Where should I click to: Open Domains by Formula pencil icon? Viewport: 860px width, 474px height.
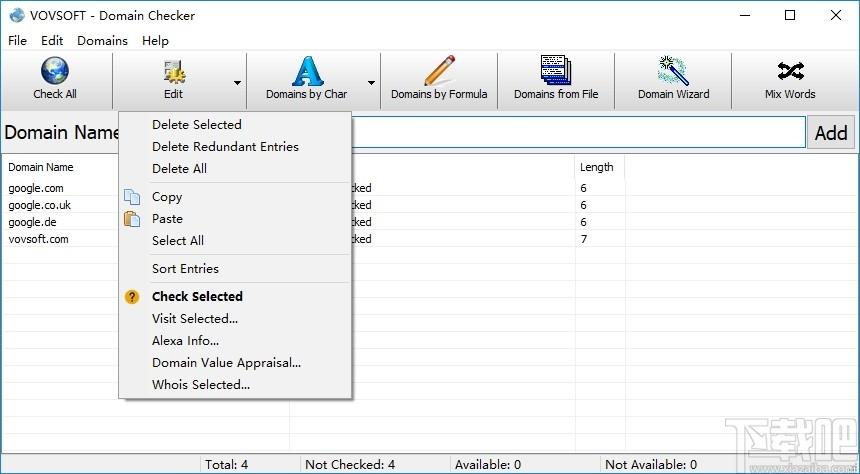(x=439, y=71)
